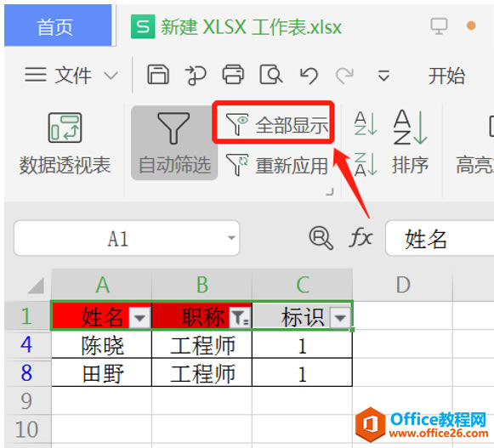Viewport: 494px width, 448px height.
Task: Click 重新应用 to reapply filter
Action: (x=277, y=166)
